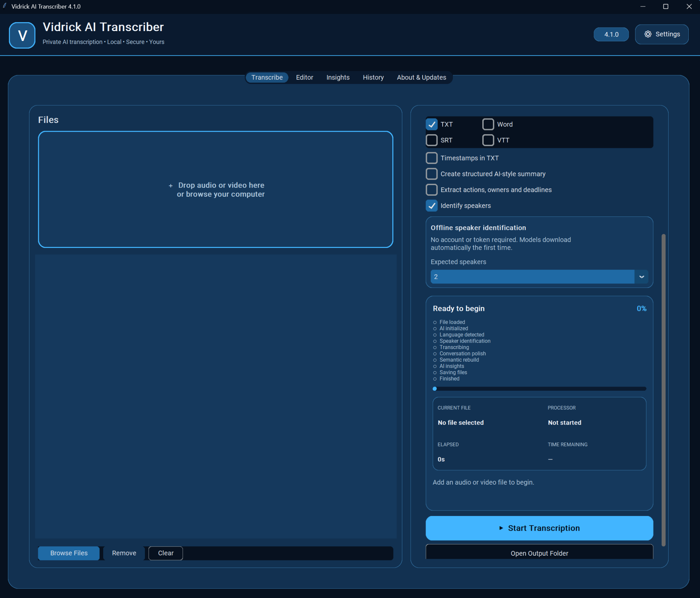The height and width of the screenshot is (598, 700).
Task: Click the 4.1.0 version badge
Action: (611, 34)
